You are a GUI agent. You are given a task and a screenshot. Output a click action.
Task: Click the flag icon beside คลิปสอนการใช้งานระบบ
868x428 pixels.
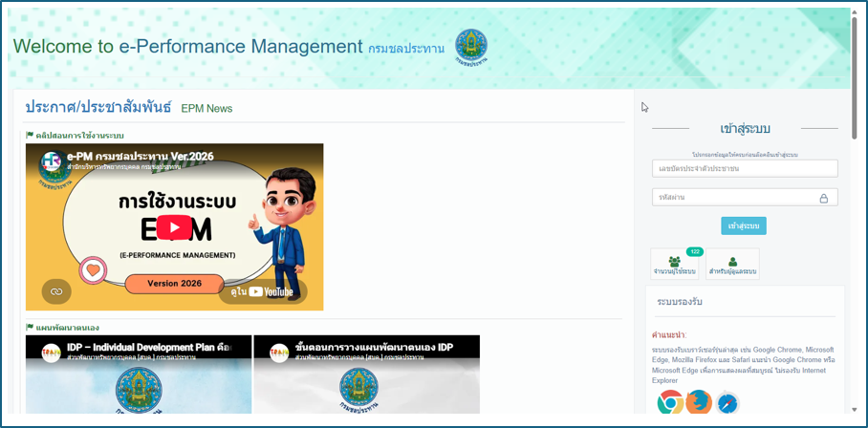(30, 135)
